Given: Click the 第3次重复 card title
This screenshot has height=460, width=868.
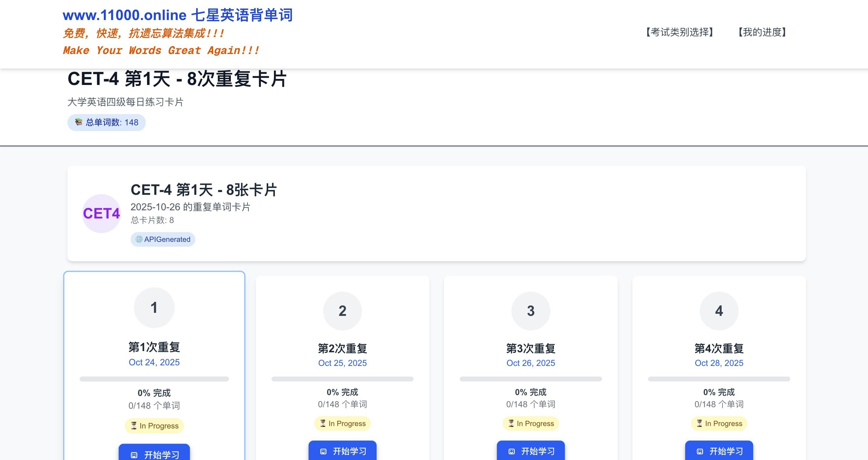Looking at the screenshot, I should [531, 349].
